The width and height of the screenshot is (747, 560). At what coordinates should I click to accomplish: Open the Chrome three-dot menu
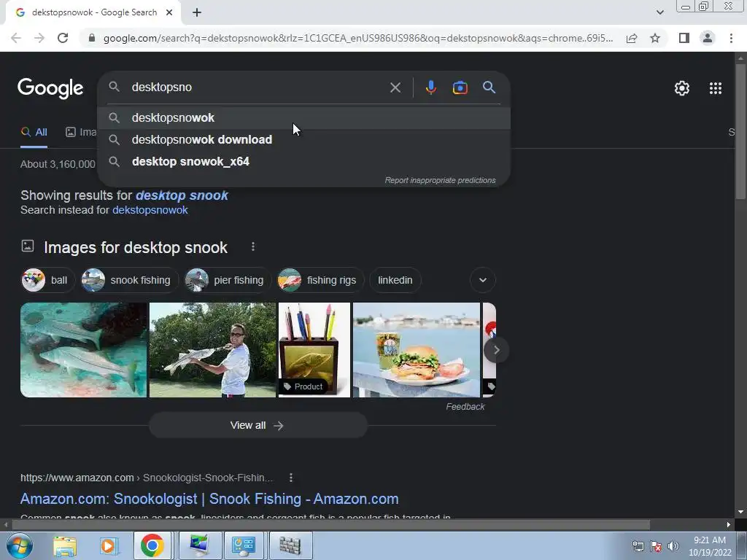point(731,38)
